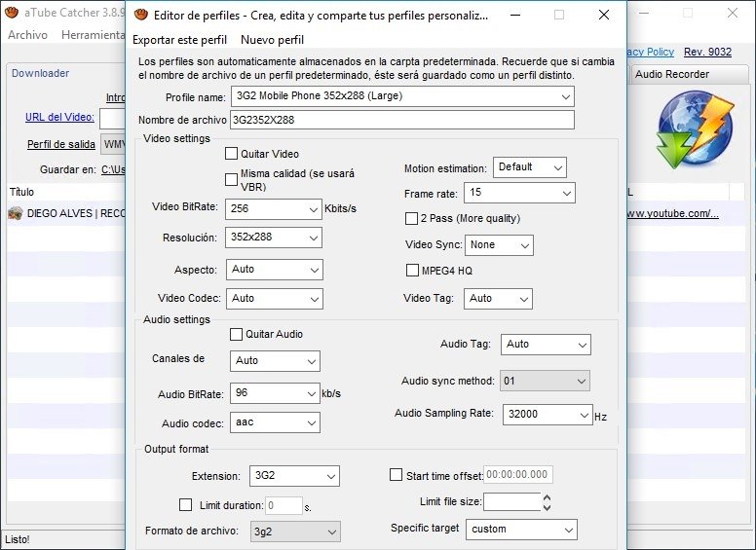Click the Limit file size field
756x550 pixels.
point(512,502)
